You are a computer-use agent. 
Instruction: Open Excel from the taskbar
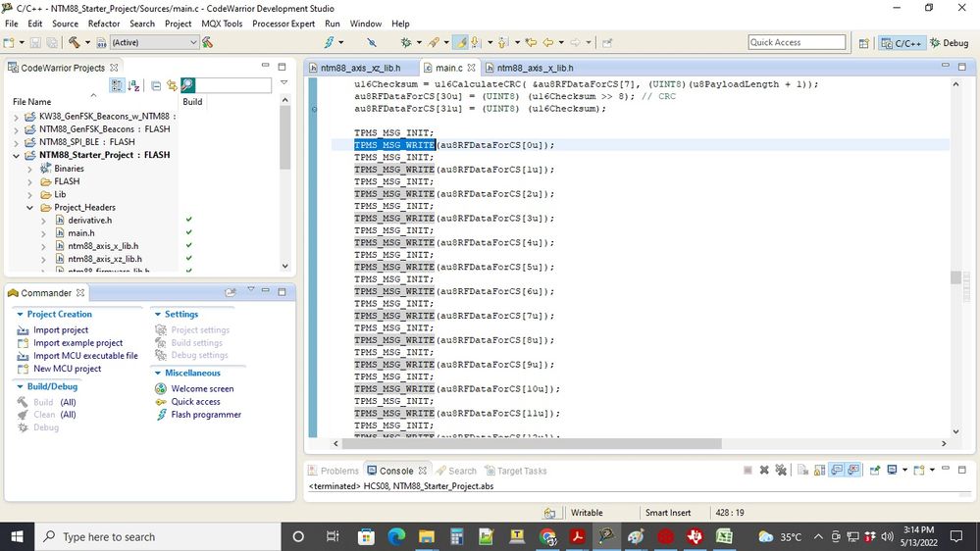[x=724, y=536]
